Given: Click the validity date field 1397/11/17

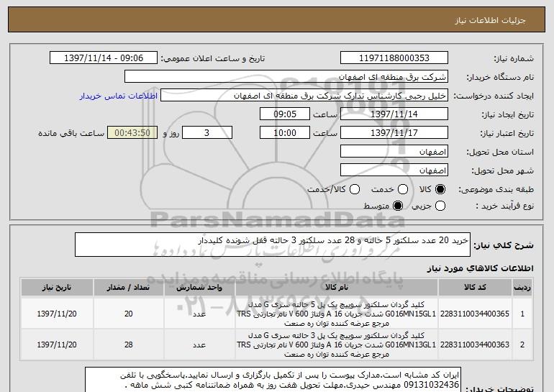Looking at the screenshot, I should coord(394,133).
